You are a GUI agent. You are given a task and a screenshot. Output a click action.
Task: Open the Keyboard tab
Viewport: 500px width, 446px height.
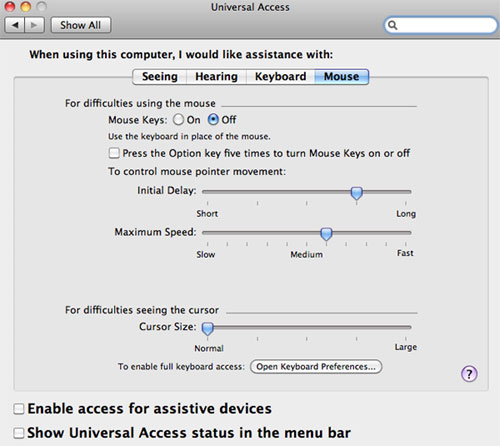(280, 77)
